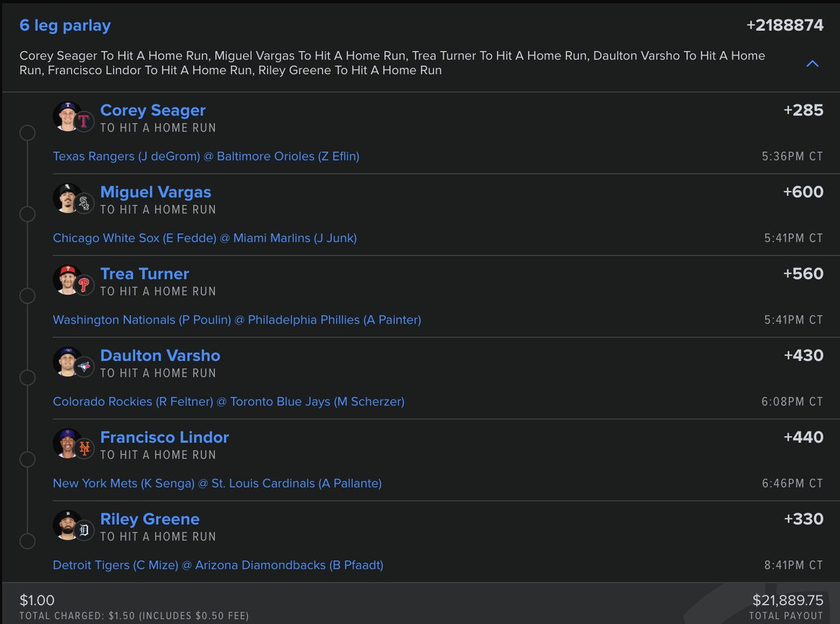840x624 pixels.
Task: Click Riley Greene's player headshot
Action: coord(67,525)
